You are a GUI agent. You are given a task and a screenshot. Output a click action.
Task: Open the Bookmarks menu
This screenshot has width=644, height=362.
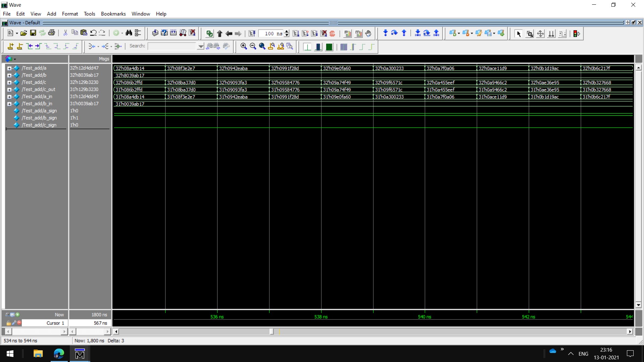pyautogui.click(x=113, y=14)
